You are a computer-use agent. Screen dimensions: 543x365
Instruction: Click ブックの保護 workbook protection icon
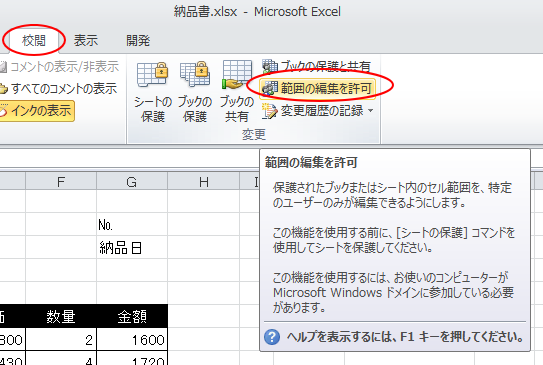(x=195, y=92)
